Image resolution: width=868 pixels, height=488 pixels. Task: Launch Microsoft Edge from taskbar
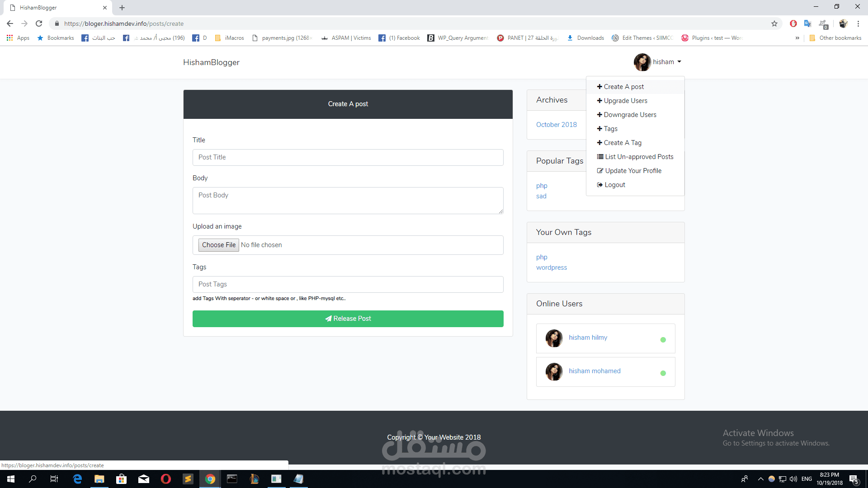[77, 479]
